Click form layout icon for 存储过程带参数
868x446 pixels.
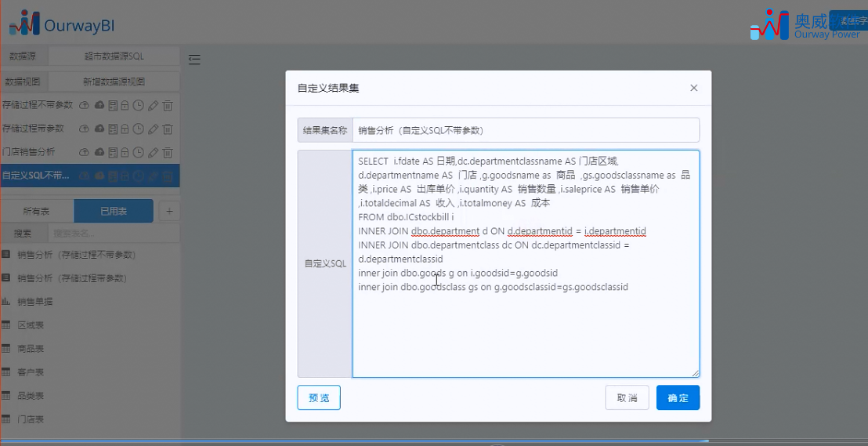click(113, 129)
